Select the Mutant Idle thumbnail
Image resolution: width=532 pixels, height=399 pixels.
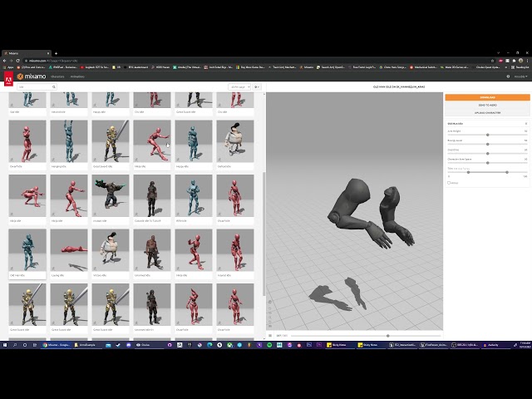(111, 196)
